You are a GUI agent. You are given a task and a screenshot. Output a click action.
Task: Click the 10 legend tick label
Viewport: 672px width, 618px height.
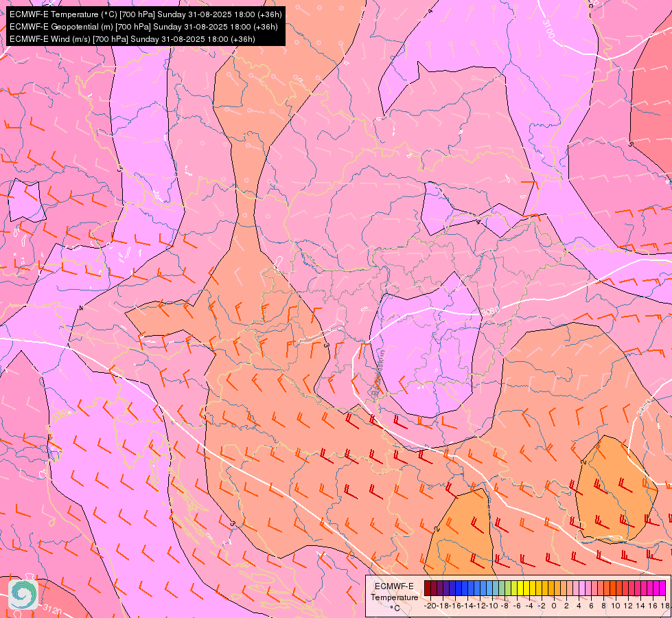(x=616, y=606)
